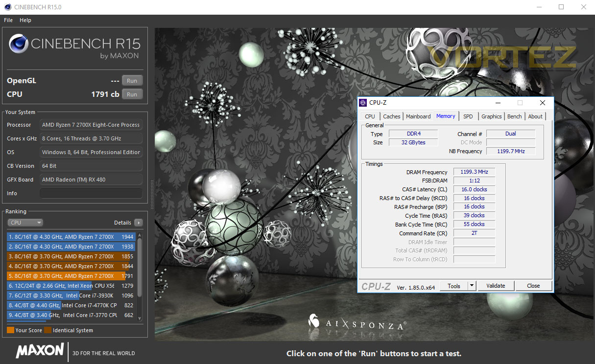Click the Identical System legend square
Image resolution: width=595 pixels, height=364 pixels.
coord(48,330)
